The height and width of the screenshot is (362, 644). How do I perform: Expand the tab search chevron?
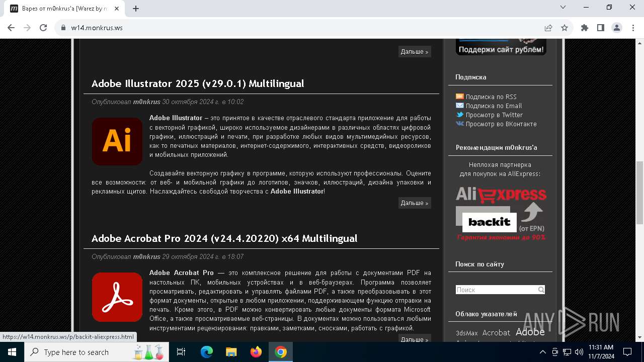[x=563, y=7]
